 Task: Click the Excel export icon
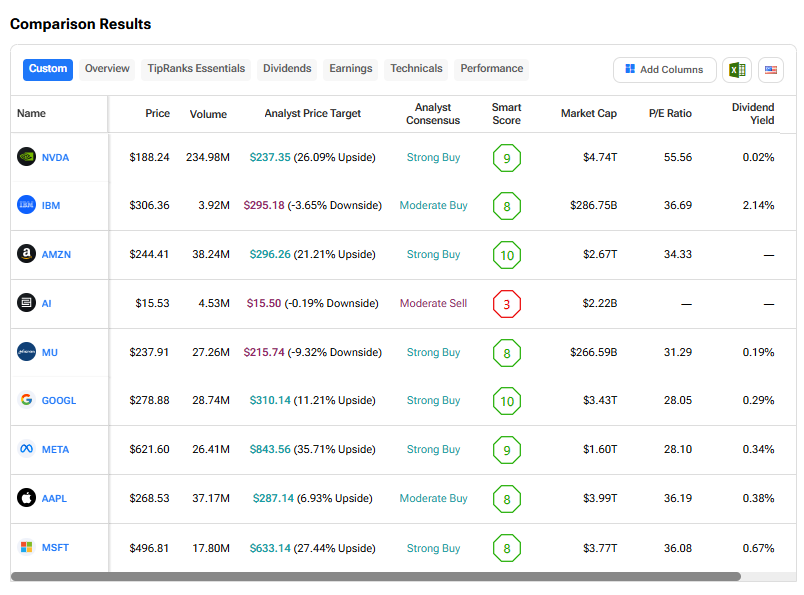(737, 70)
